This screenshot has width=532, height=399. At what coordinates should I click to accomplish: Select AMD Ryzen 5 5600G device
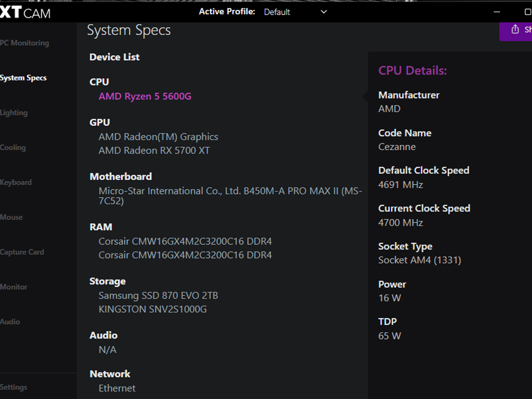point(145,96)
